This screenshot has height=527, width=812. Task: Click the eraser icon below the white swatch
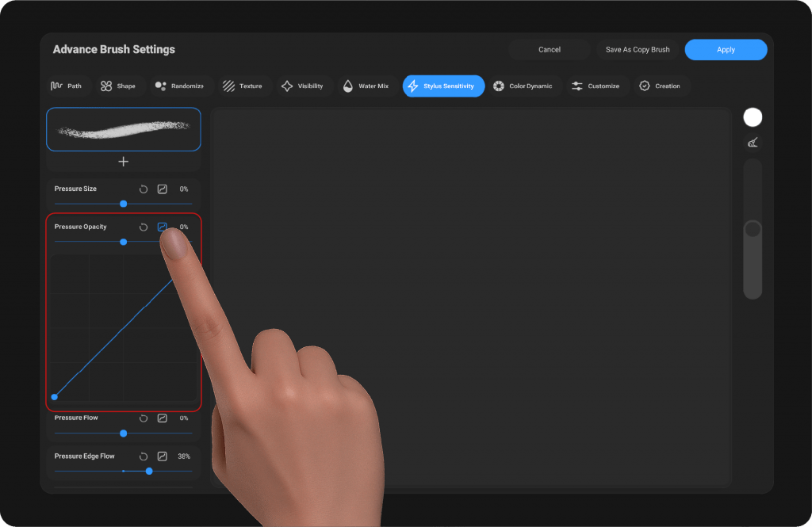[x=753, y=143]
